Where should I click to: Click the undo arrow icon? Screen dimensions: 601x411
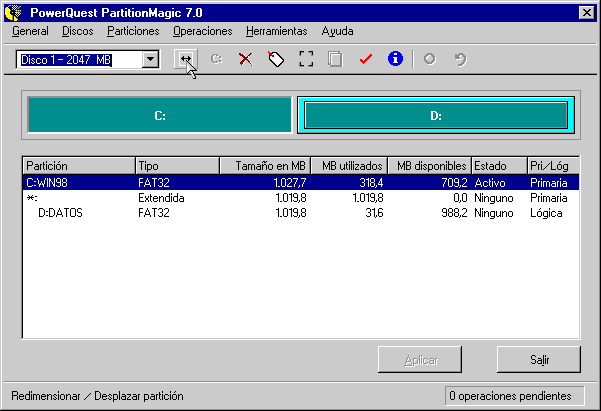pyautogui.click(x=460, y=59)
